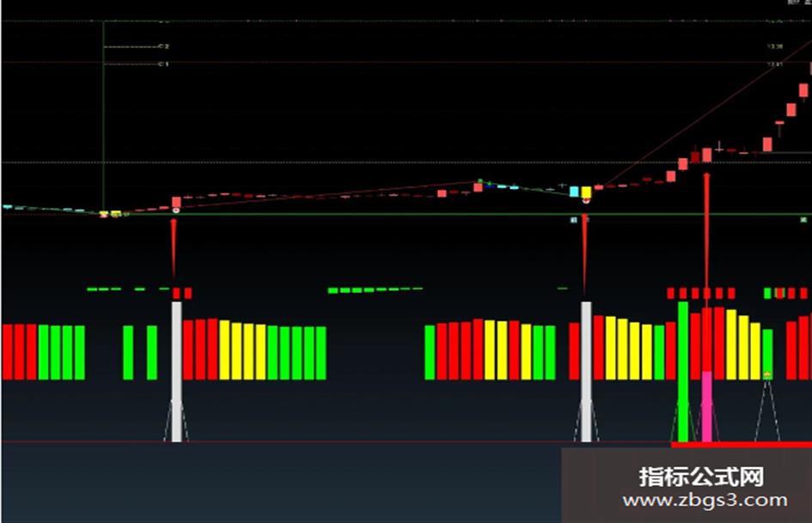Click the circle marker beneath the yellow candlestick
Image resolution: width=812 pixels, height=523 pixels.
pos(586,201)
